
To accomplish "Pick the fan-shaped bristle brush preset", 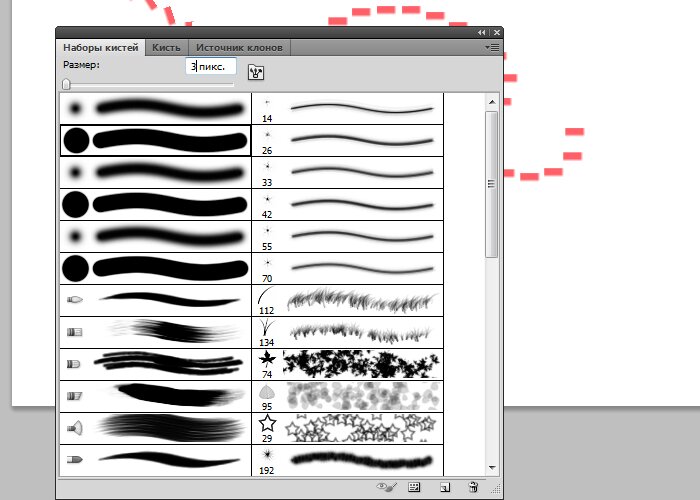I will point(155,428).
